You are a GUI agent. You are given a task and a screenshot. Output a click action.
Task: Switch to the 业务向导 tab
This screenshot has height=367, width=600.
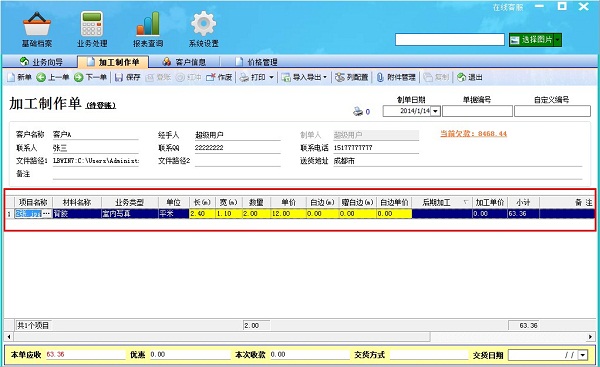[41, 62]
